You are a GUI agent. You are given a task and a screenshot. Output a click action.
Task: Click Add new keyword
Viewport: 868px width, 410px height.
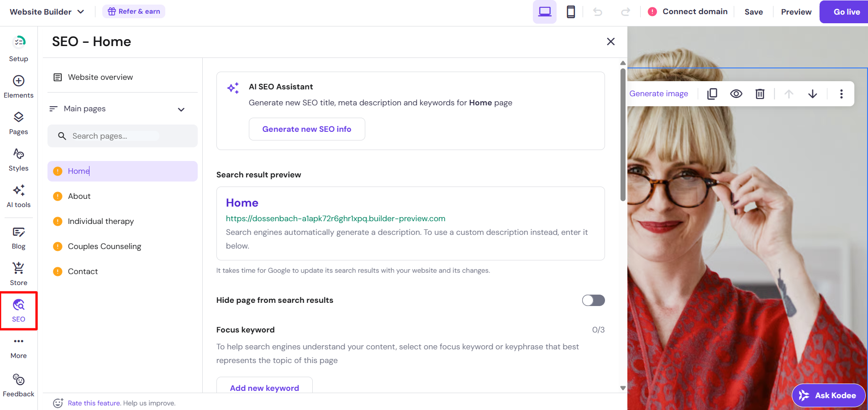coord(264,386)
